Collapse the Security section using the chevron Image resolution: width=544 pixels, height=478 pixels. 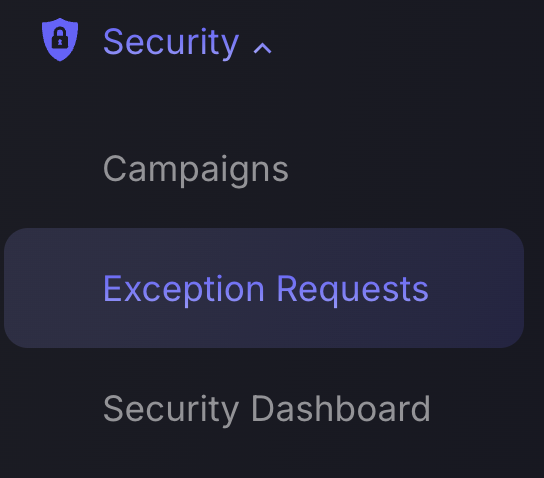click(262, 49)
